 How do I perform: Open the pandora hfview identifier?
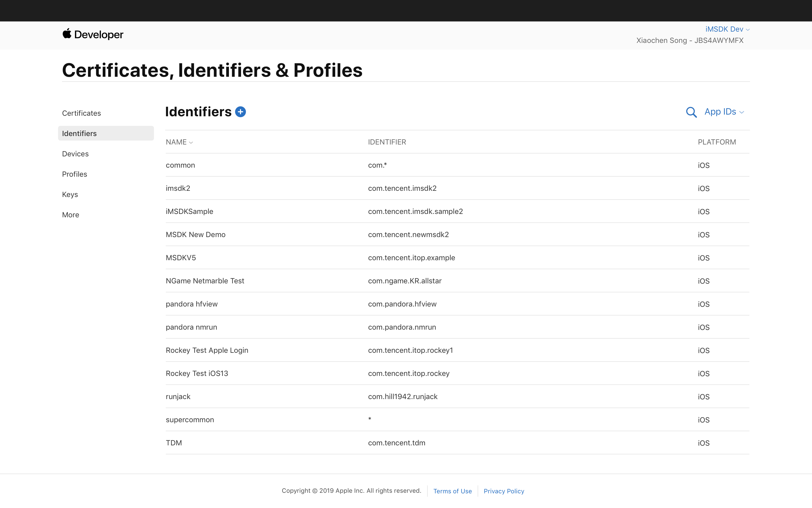[457, 304]
